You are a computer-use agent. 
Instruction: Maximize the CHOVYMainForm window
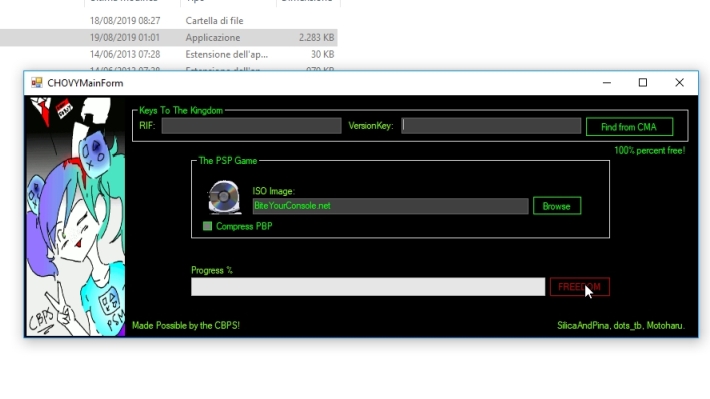(x=643, y=83)
